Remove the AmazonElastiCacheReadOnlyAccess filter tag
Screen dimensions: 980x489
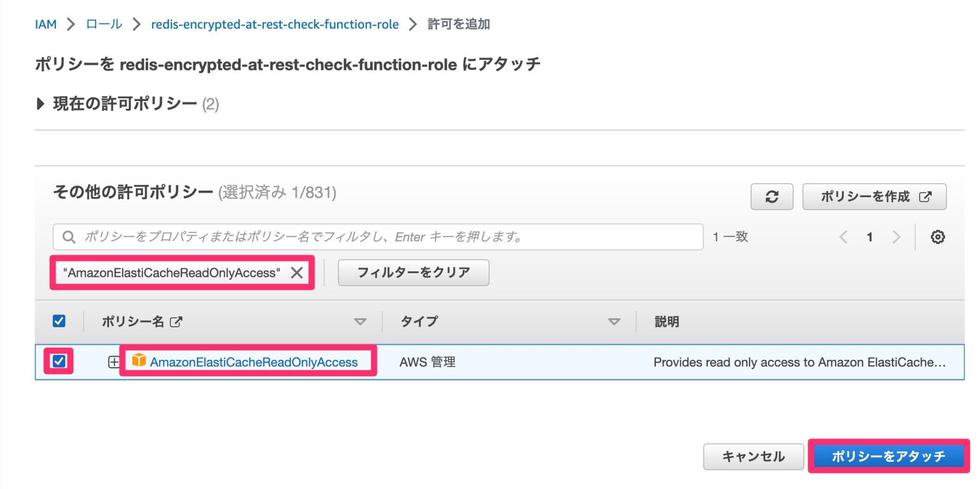(x=298, y=272)
